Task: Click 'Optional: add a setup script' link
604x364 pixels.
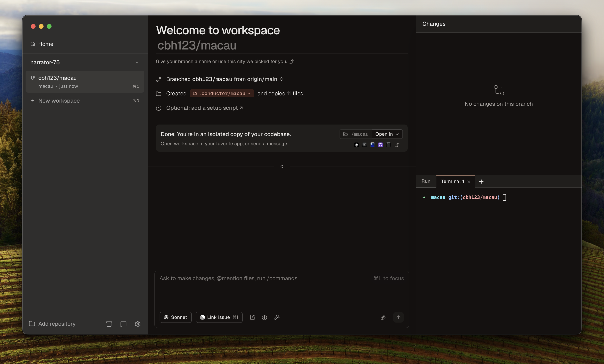Action: tap(204, 108)
